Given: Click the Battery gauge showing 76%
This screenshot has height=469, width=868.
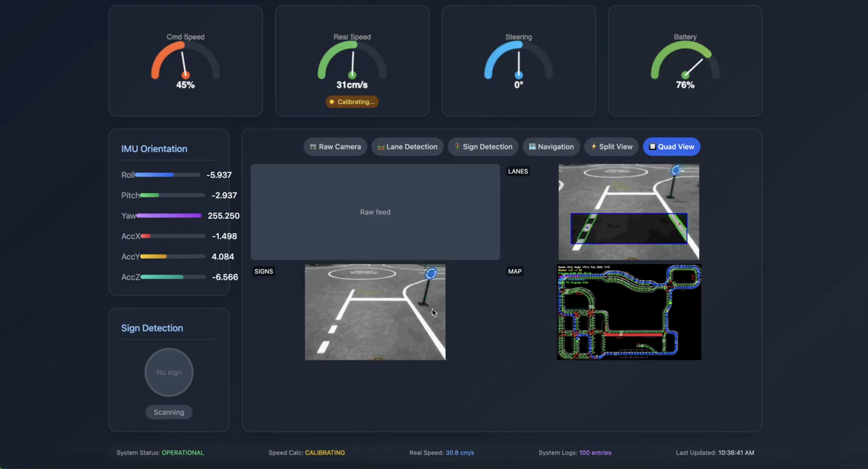Looking at the screenshot, I should point(685,61).
